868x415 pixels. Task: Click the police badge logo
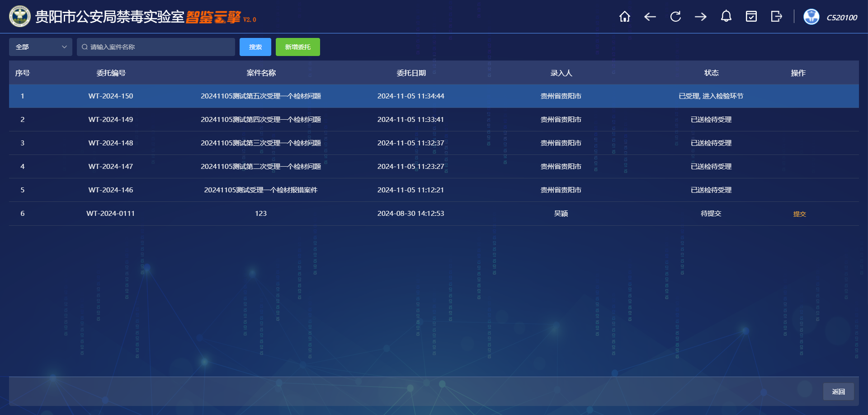point(20,17)
